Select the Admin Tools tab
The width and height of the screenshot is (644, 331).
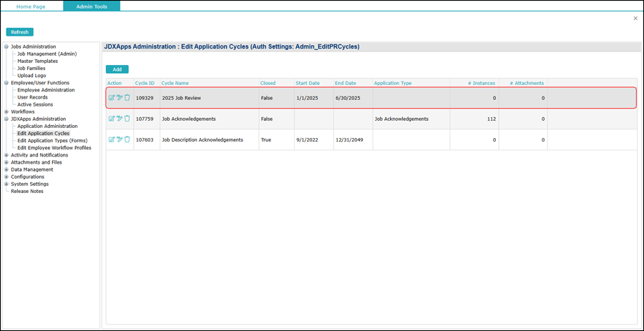coord(92,6)
